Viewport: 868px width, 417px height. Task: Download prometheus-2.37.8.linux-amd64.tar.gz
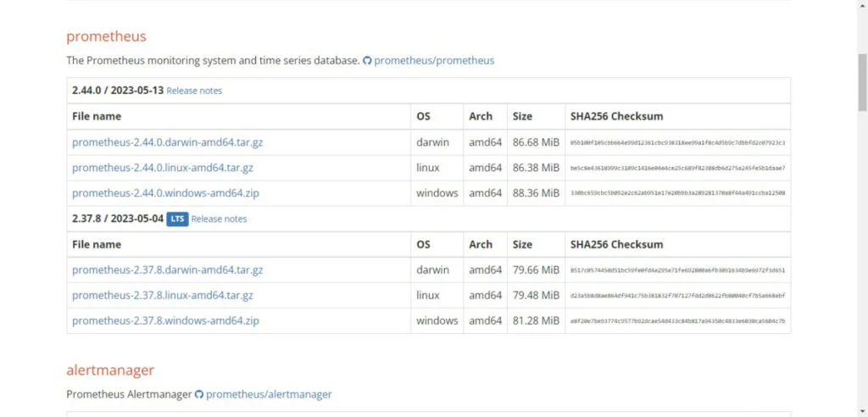tap(163, 296)
